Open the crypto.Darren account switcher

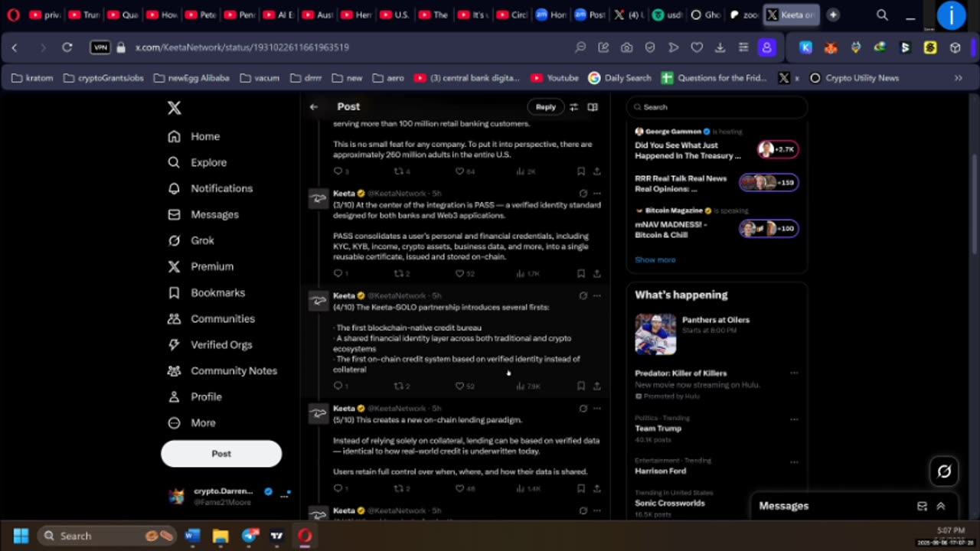point(228,495)
